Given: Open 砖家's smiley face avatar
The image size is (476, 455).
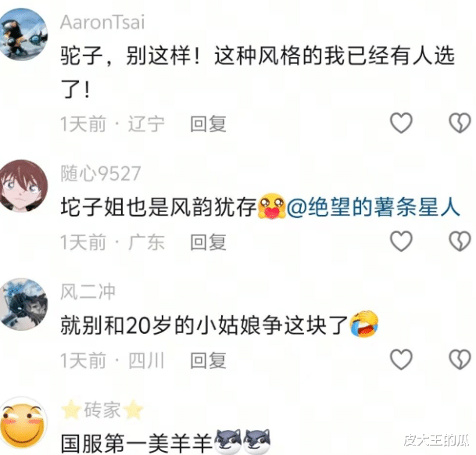Looking at the screenshot, I should tap(23, 423).
